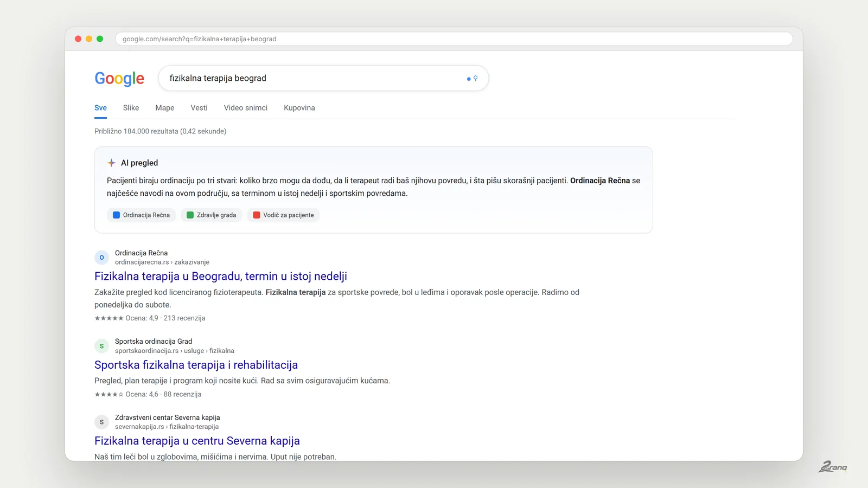Click the red square on the Vodič za pacijente chip

pos(257,215)
